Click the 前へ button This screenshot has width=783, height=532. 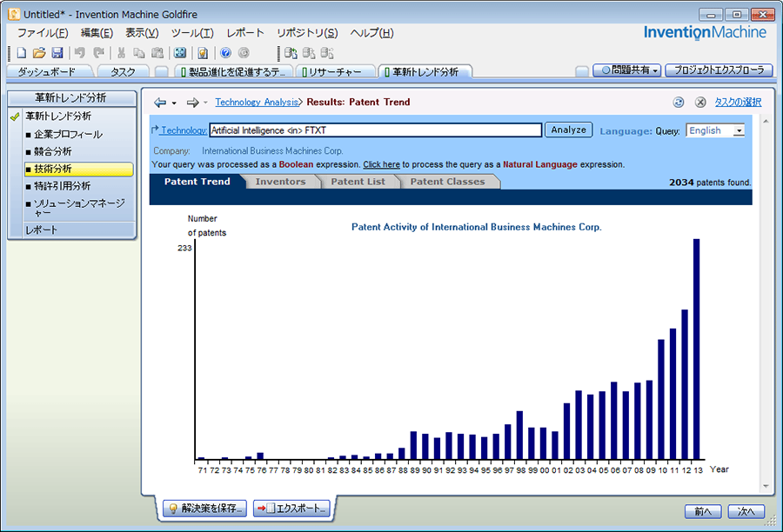coord(703,511)
